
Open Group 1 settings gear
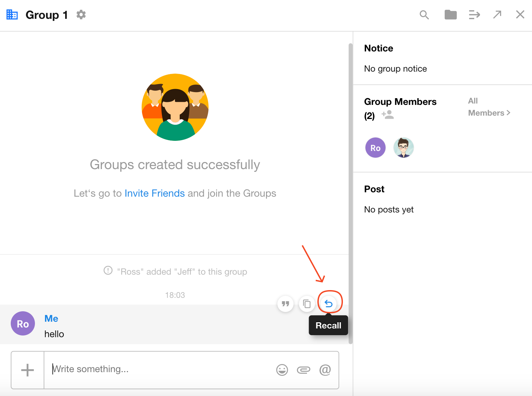[x=81, y=15]
